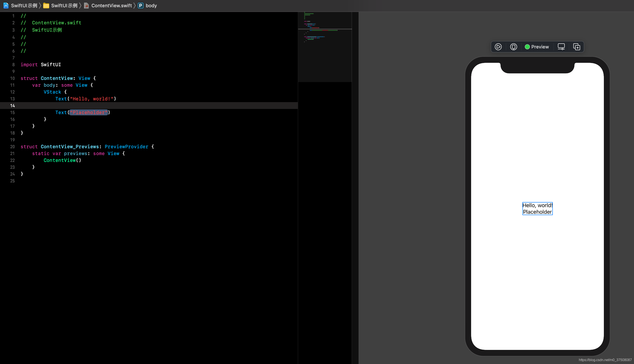This screenshot has height=364, width=634.
Task: Click the duplicate preview icon
Action: pyautogui.click(x=577, y=47)
